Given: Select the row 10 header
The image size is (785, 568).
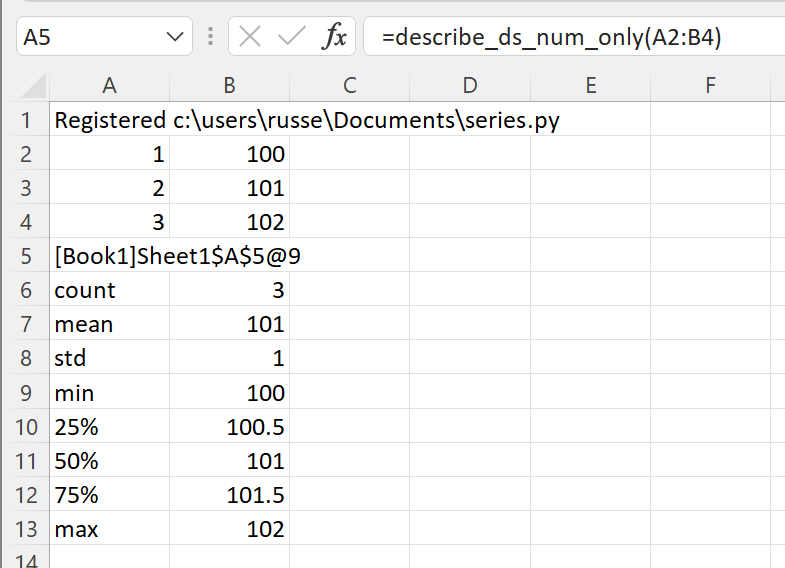Looking at the screenshot, I should (26, 427).
